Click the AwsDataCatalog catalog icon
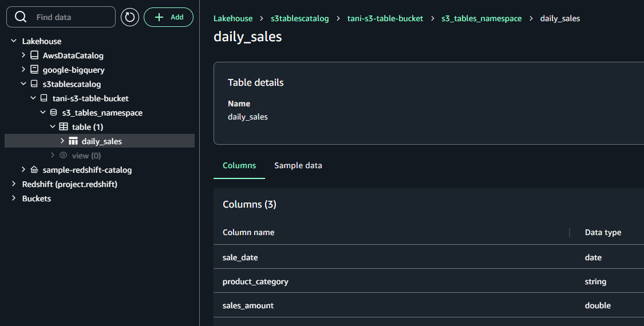 click(34, 55)
